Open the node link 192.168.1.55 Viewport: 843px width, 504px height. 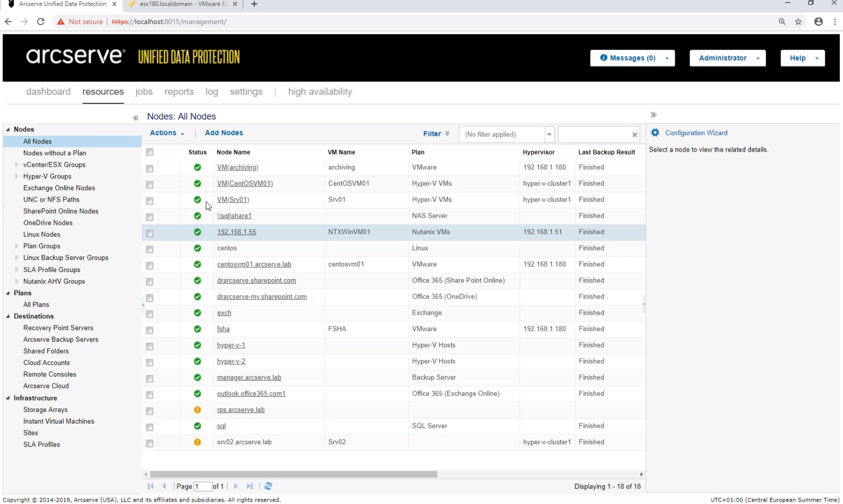(236, 232)
